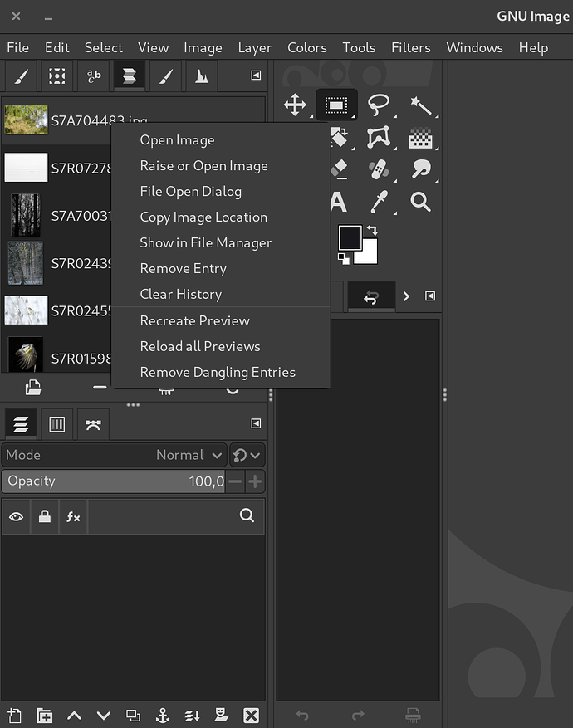Image resolution: width=573 pixels, height=728 pixels.
Task: Click the anchor floating layer icon
Action: pyautogui.click(x=163, y=715)
